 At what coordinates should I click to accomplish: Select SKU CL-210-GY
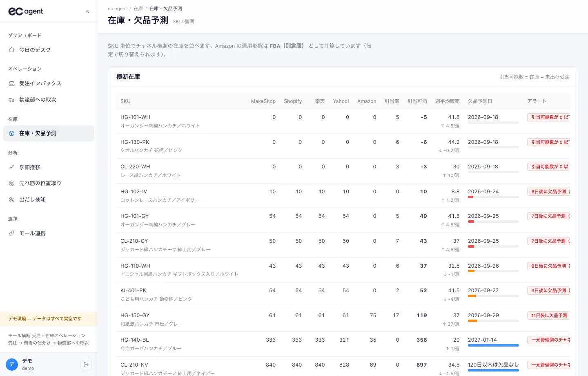tap(134, 241)
